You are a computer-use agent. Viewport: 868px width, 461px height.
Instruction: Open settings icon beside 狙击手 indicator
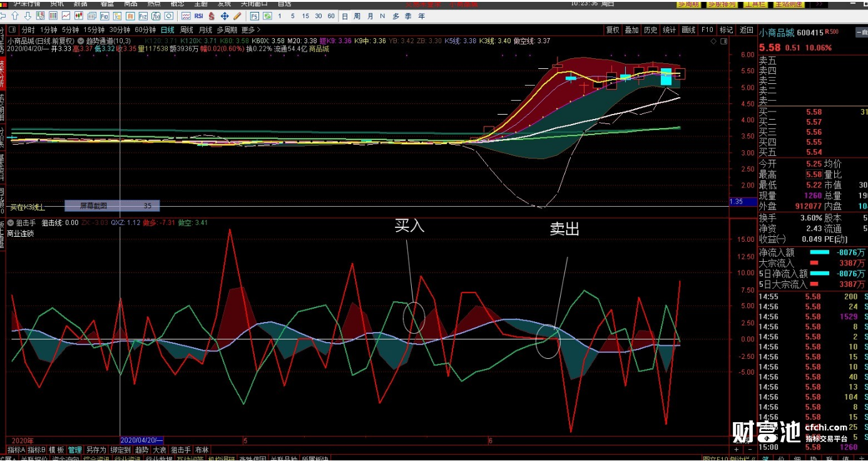(11, 222)
